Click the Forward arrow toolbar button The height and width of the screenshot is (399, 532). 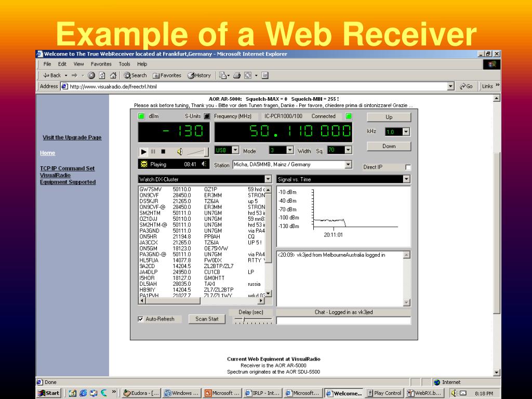(x=74, y=75)
